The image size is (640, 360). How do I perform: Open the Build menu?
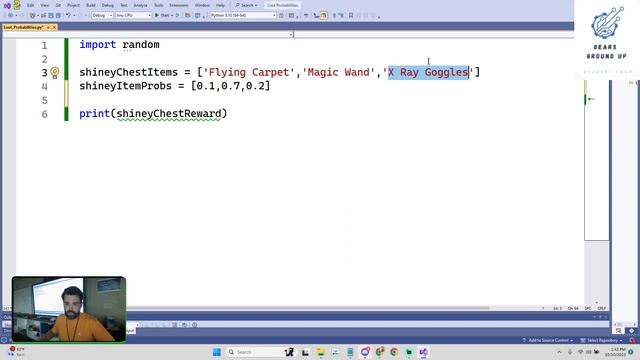[91, 5]
